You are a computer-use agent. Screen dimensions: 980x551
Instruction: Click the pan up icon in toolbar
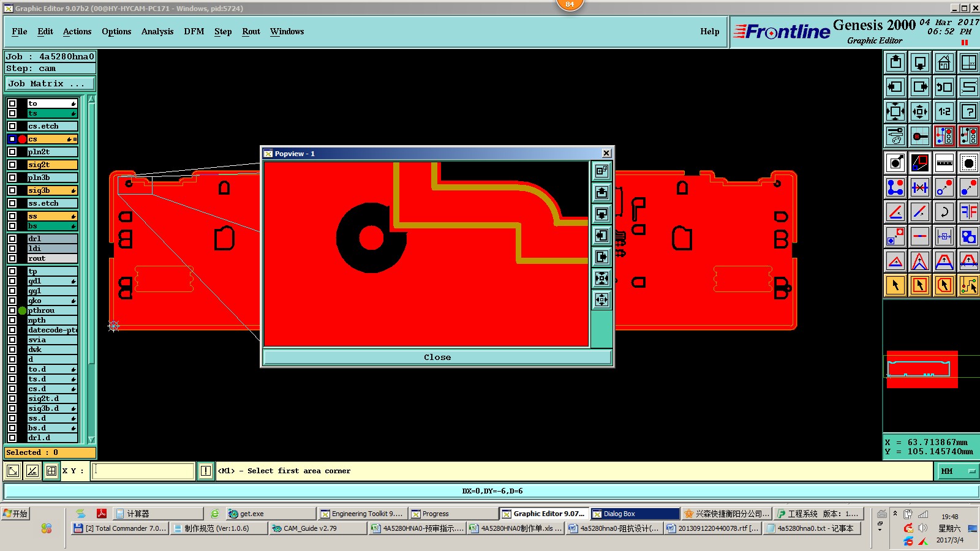tap(895, 62)
